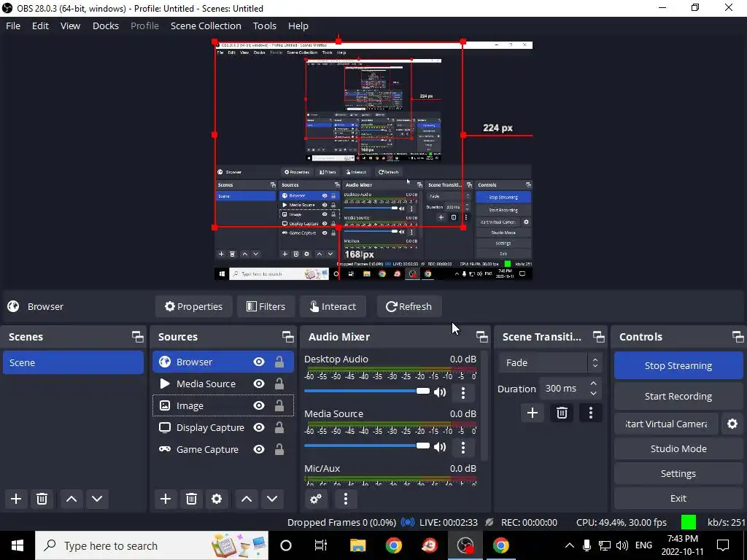The image size is (747, 560).
Task: Lock the Media Source item
Action: click(x=279, y=384)
